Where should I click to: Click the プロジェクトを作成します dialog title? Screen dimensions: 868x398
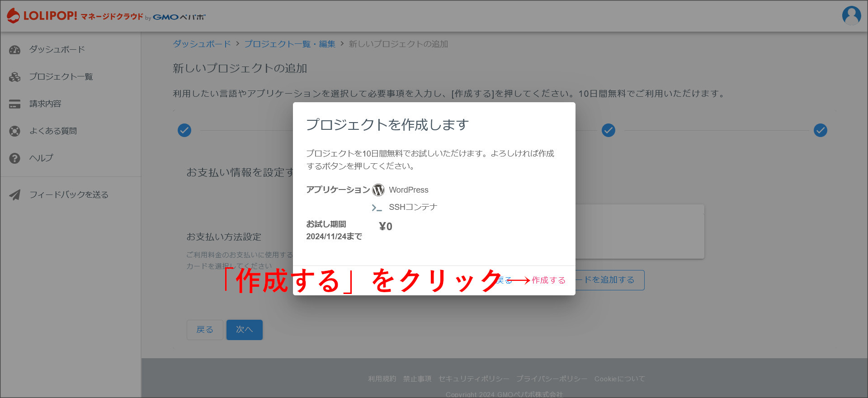[x=387, y=124]
